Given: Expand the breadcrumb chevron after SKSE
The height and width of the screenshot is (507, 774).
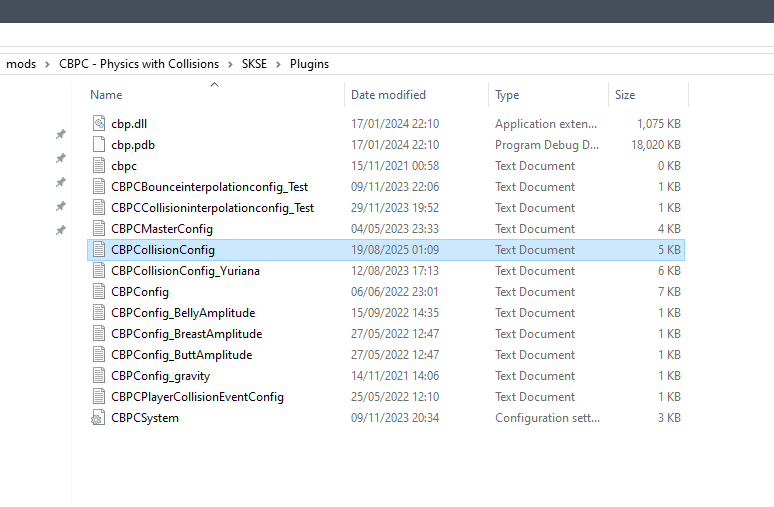Looking at the screenshot, I should pyautogui.click(x=278, y=64).
